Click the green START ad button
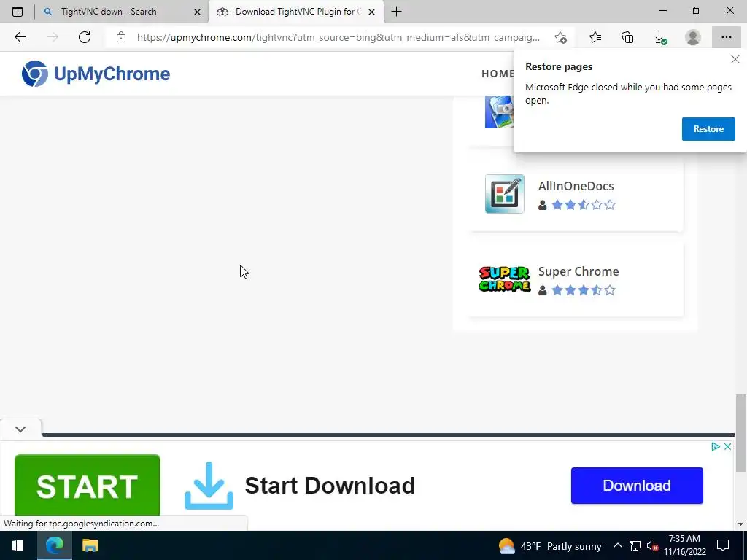Image resolution: width=747 pixels, height=560 pixels. 88,485
